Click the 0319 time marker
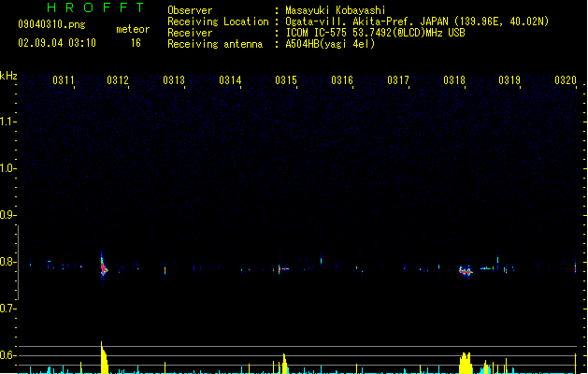 coord(509,80)
